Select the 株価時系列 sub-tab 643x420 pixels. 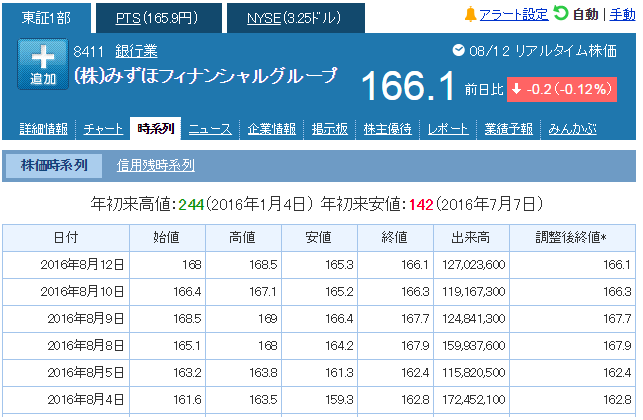54,166
